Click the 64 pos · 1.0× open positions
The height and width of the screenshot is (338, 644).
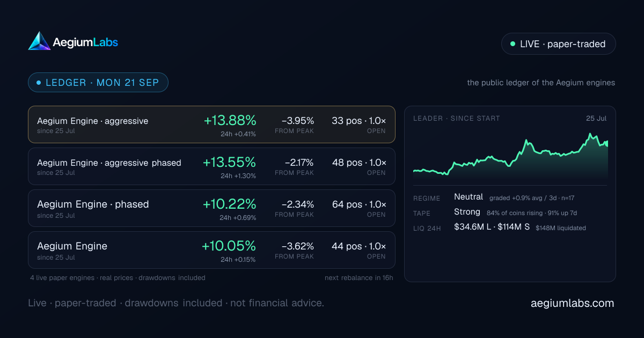point(359,204)
